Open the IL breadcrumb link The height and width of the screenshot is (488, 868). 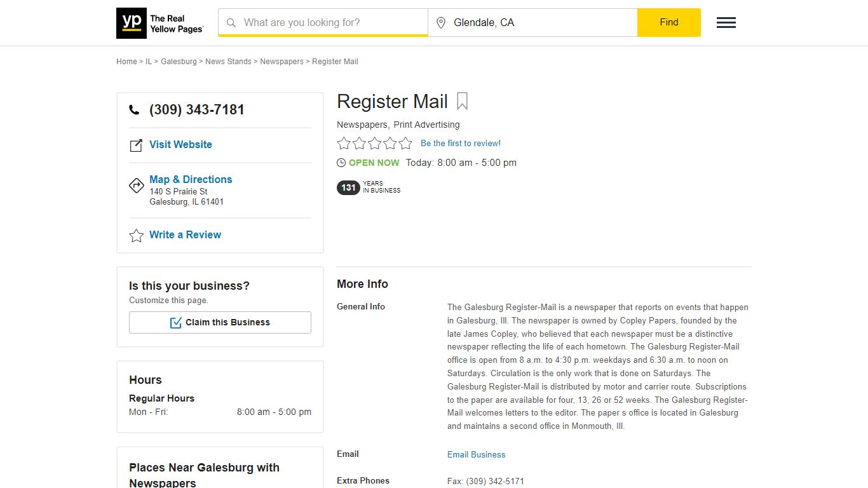coord(149,62)
